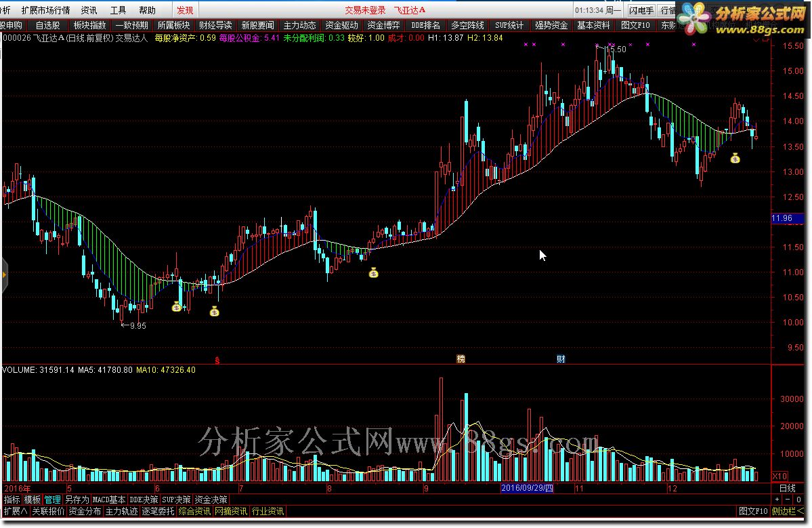The image size is (812, 528).
Task: Open the 资金博弈 toolbar item
Action: [x=383, y=25]
